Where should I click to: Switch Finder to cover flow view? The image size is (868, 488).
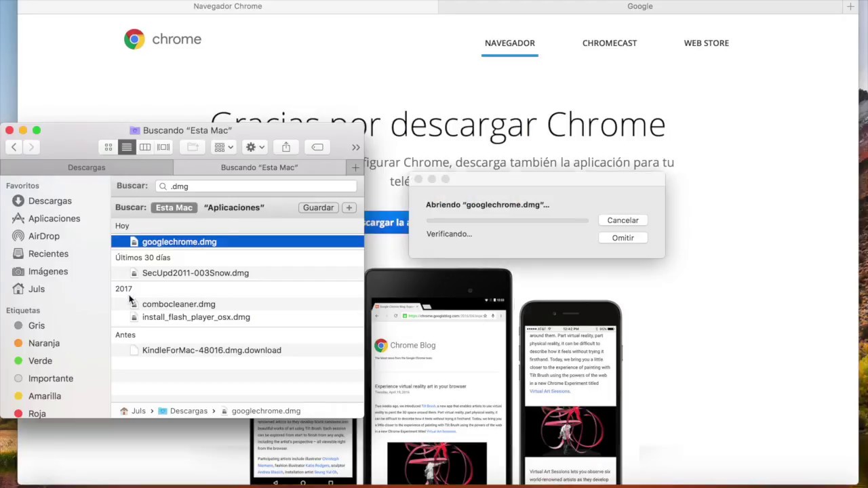163,147
